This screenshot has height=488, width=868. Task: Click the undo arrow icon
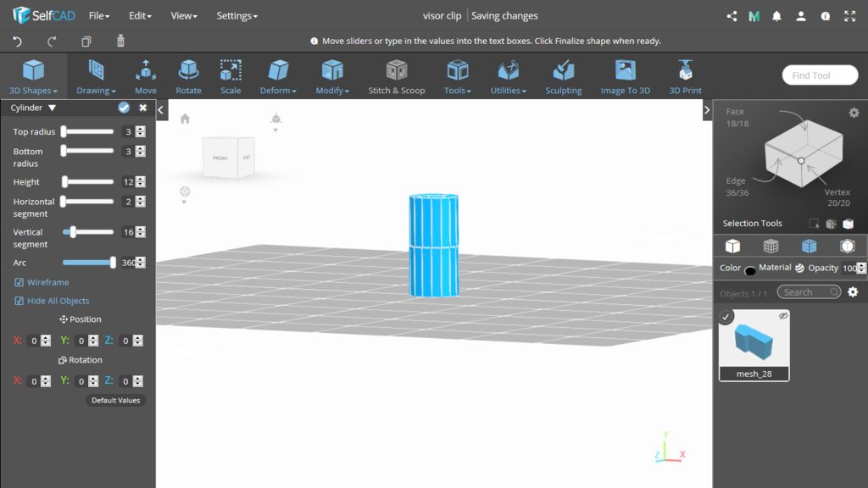(x=17, y=41)
